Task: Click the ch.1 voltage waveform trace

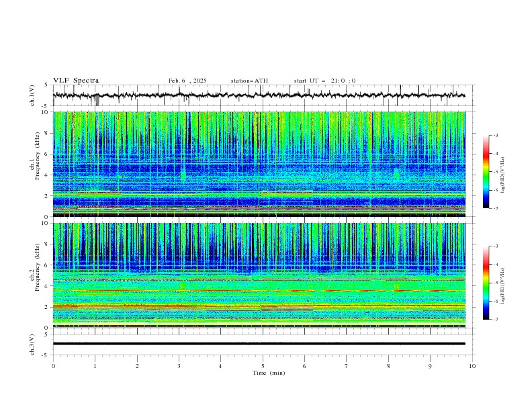Action: pos(259,95)
